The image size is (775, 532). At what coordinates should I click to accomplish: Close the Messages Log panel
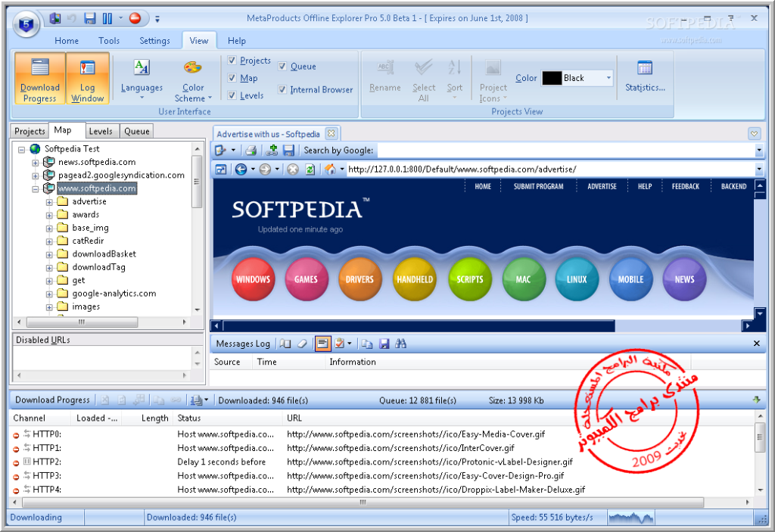pyautogui.click(x=757, y=343)
